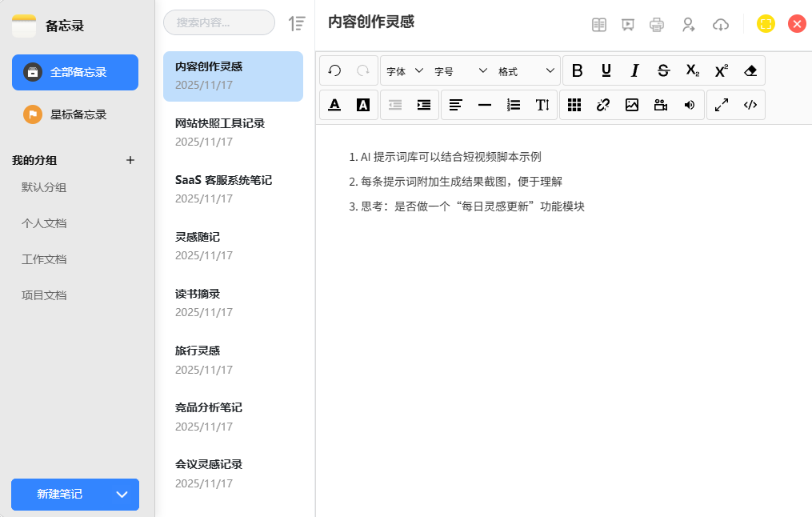812x517 pixels.
Task: Toggle italic text style
Action: (634, 71)
